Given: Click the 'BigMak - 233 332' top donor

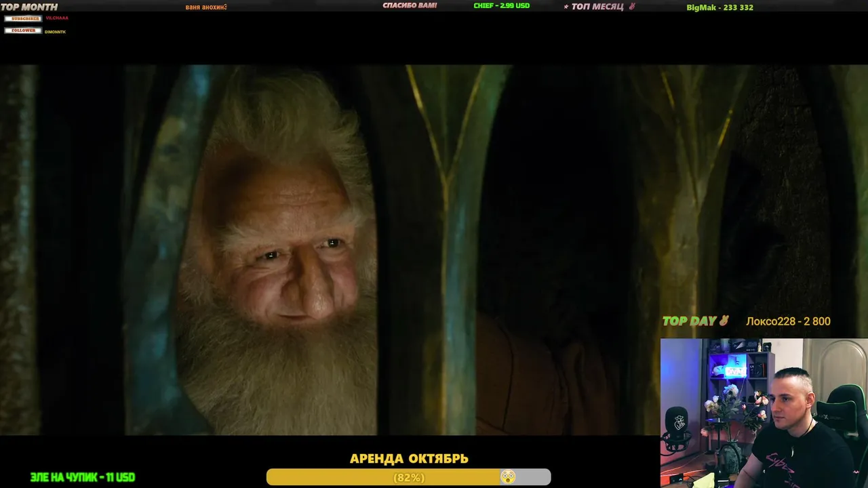Looking at the screenshot, I should tap(719, 7).
